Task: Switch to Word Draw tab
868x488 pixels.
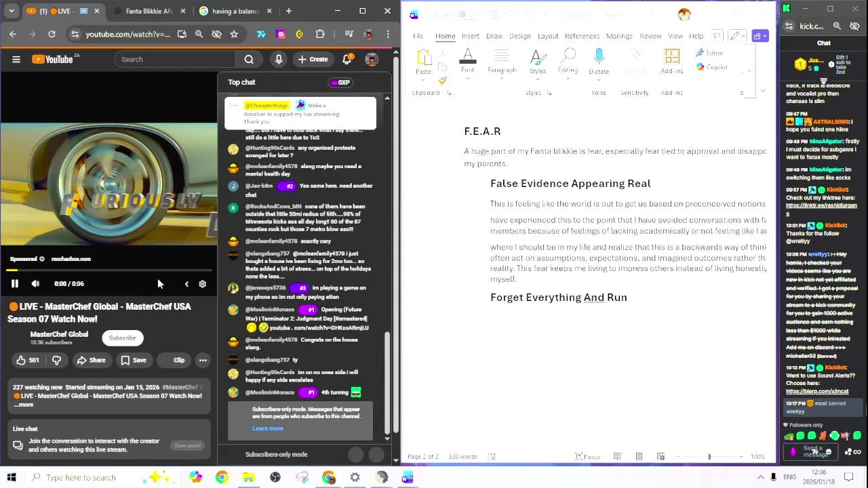Action: [x=494, y=36]
